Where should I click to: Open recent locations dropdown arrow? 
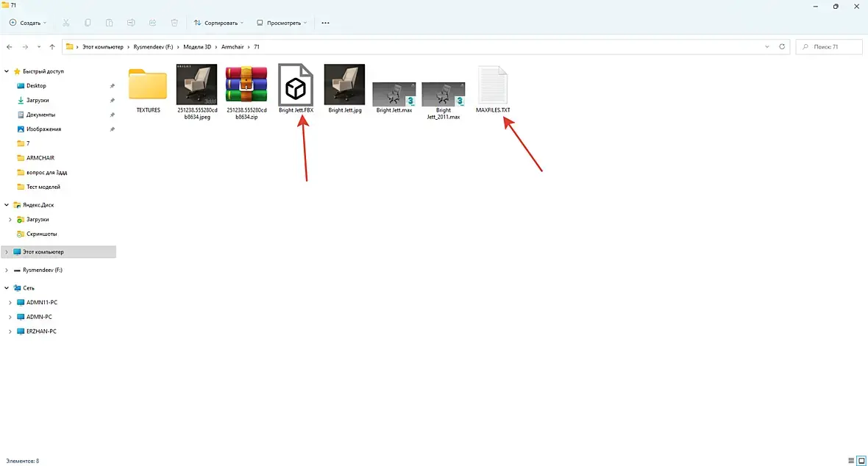39,47
